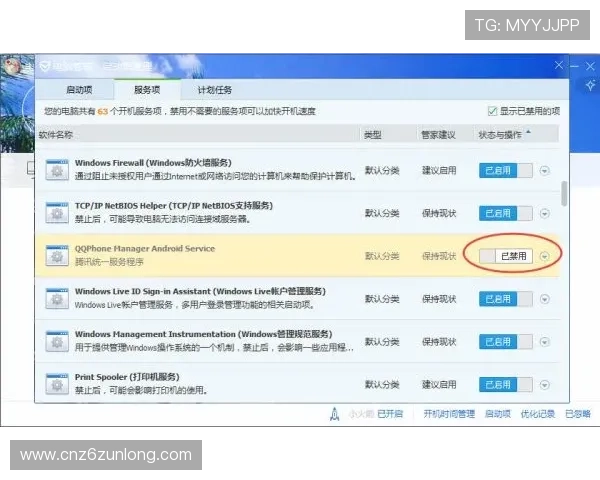600x480 pixels.
Task: Select Windows Management Instrumentation title
Action: pyautogui.click(x=203, y=334)
